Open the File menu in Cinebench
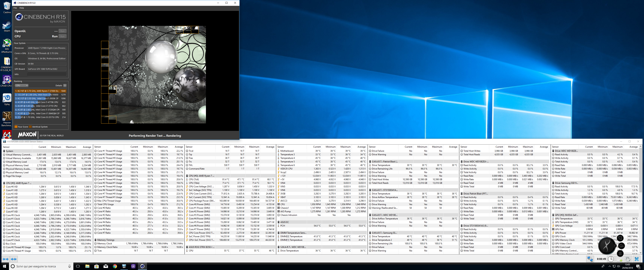 point(15,8)
